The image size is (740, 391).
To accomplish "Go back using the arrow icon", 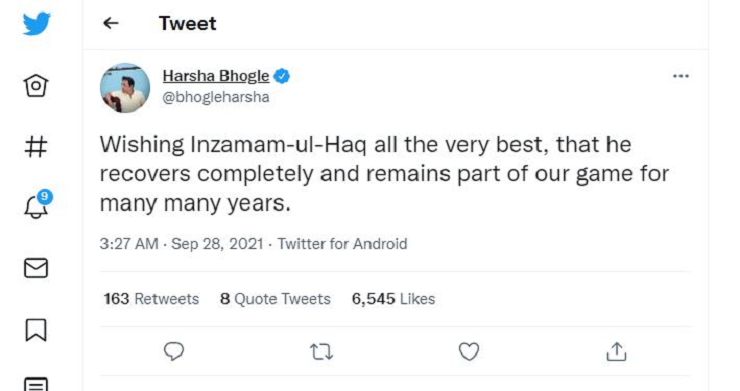I will coord(110,23).
